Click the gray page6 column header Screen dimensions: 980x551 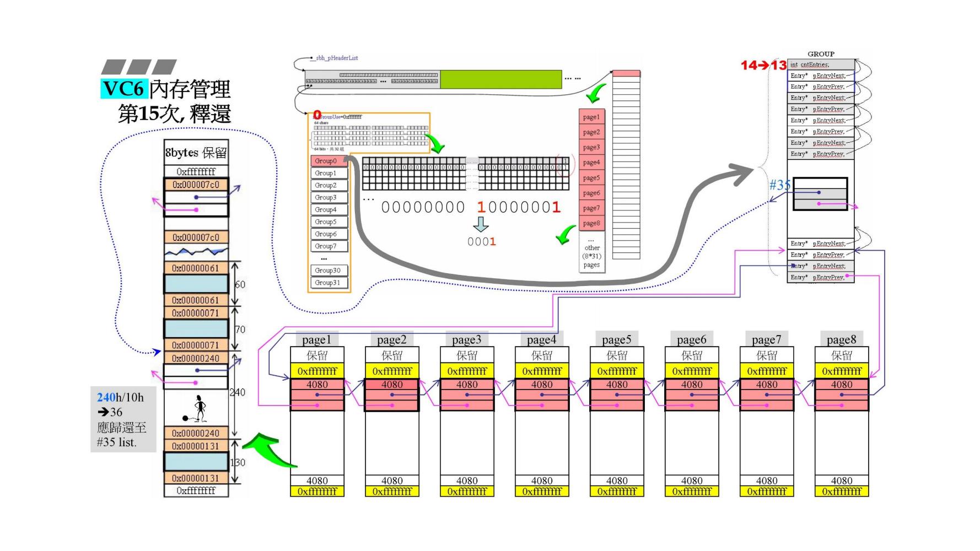pos(692,339)
